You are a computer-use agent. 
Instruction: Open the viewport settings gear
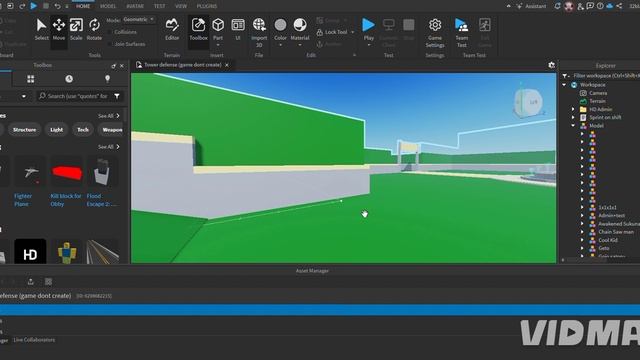tap(551, 65)
